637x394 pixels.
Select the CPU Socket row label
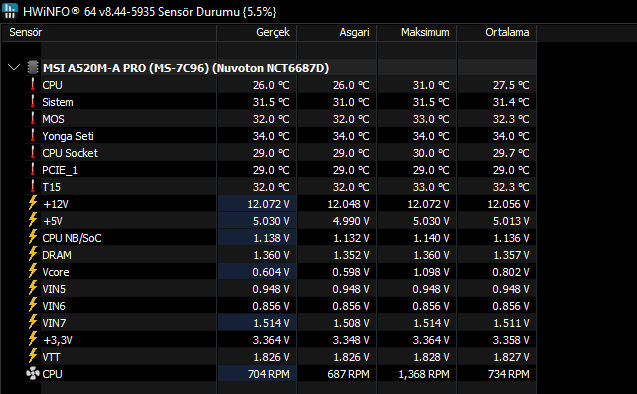coord(70,153)
